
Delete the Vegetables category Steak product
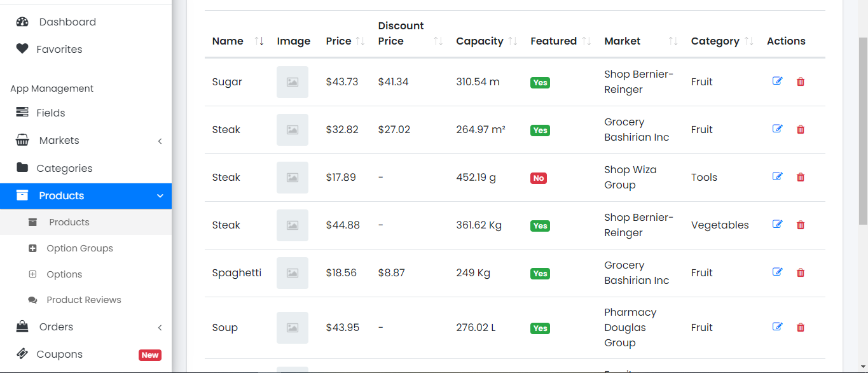(801, 225)
